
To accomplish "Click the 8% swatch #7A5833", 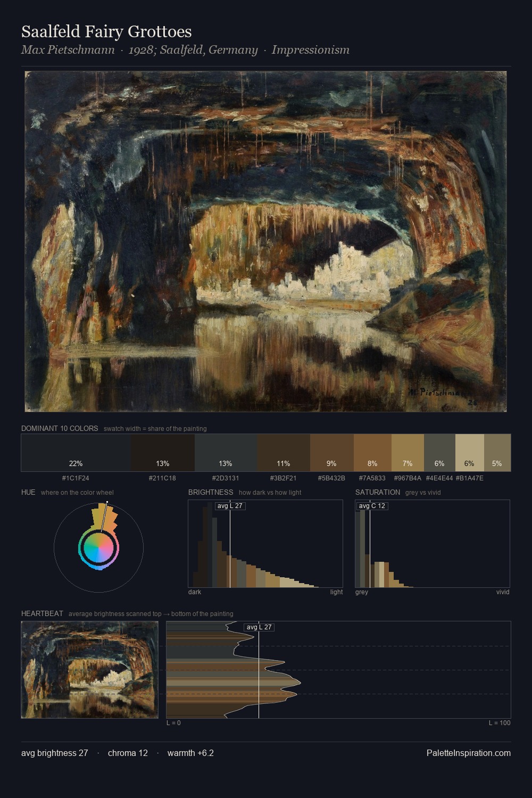I will 372,453.
